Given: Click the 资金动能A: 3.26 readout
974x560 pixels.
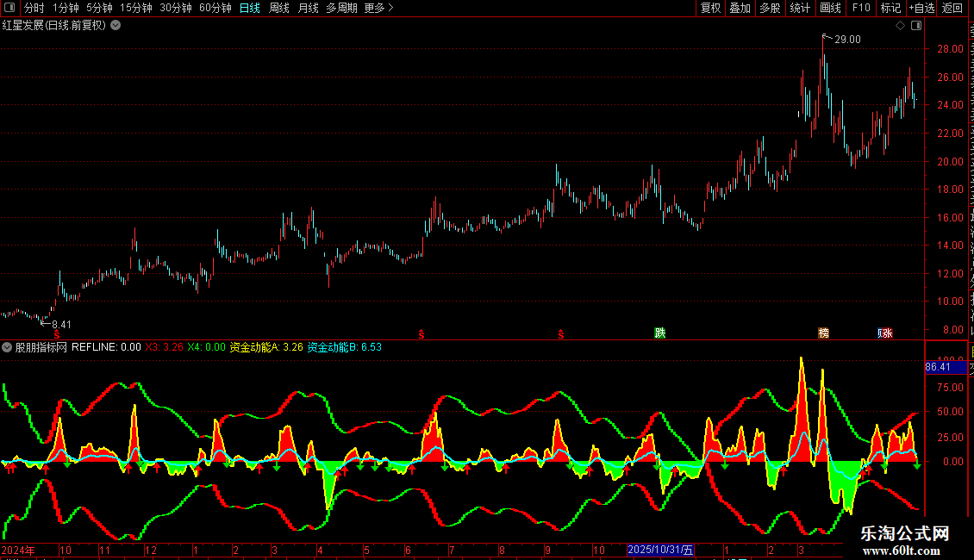Looking at the screenshot, I should click(x=266, y=348).
